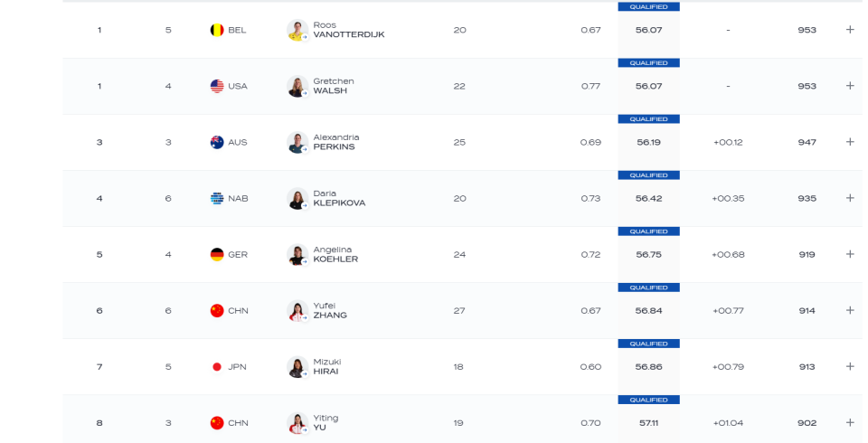
Task: Open Roos Vanotterdijk's athlete photo
Action: click(297, 30)
